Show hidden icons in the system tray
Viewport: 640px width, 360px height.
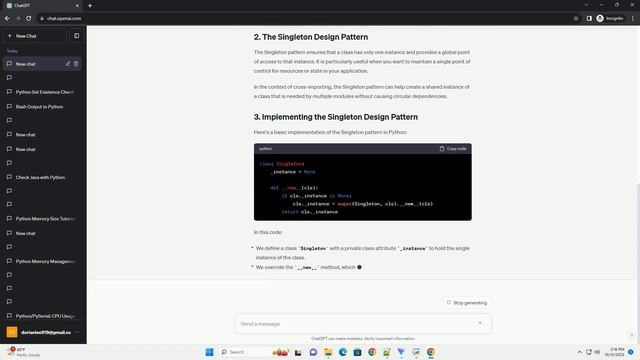point(579,352)
